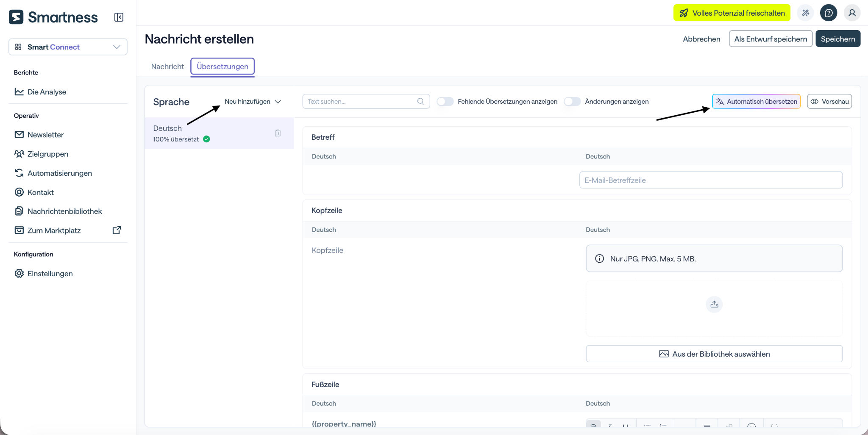Expand the Neu hinzufügen language dropdown

(x=253, y=102)
